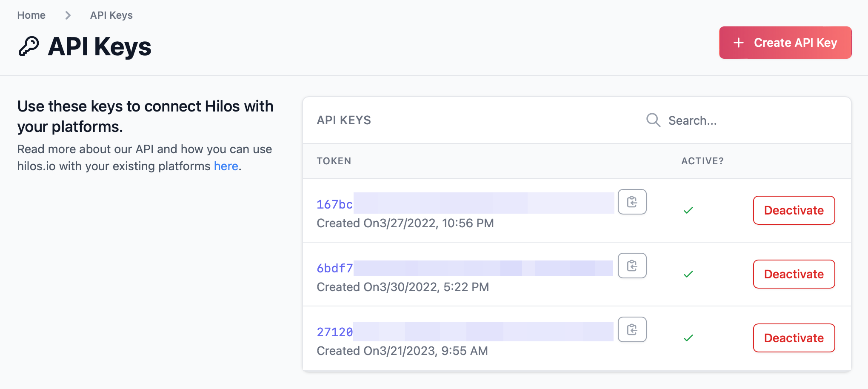The width and height of the screenshot is (868, 389).
Task: Click the key icon beside the API Keys title
Action: (29, 46)
